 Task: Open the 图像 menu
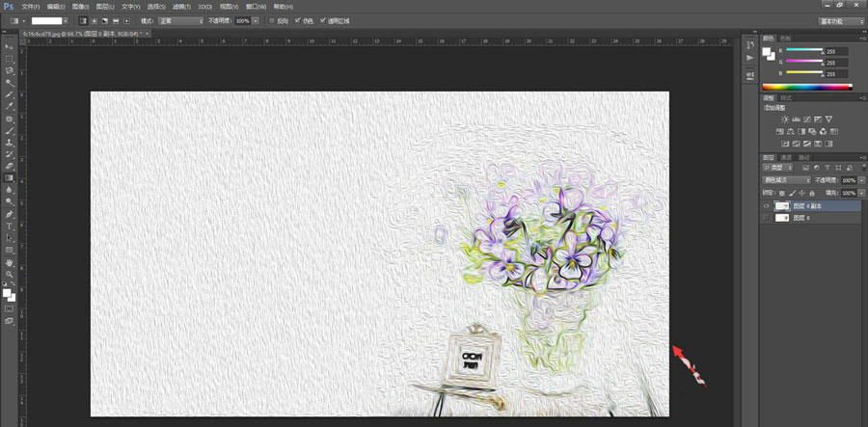pos(78,6)
